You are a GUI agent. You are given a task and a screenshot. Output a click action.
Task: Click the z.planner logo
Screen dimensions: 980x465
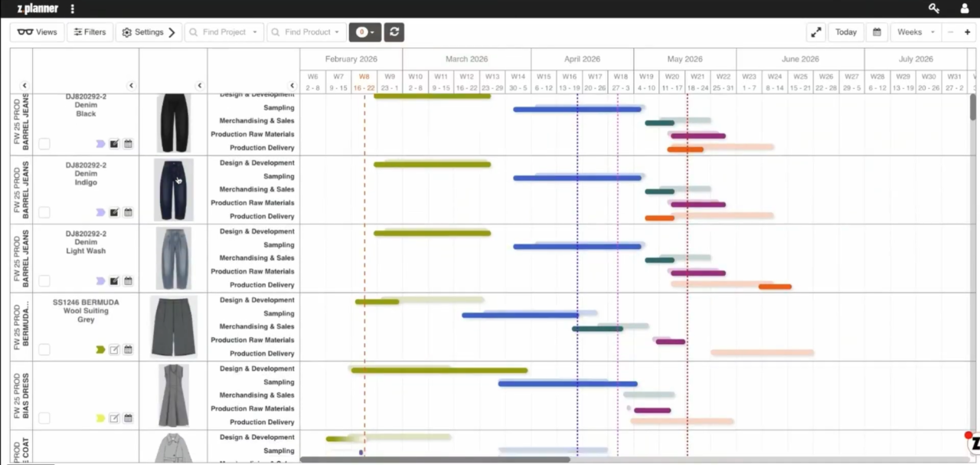37,8
